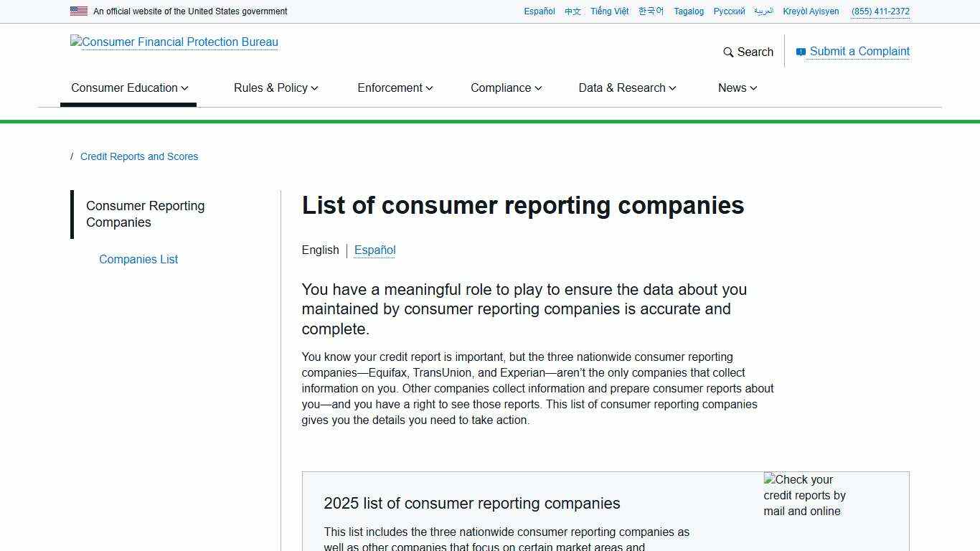
Task: Switch page language to Español
Action: 374,250
